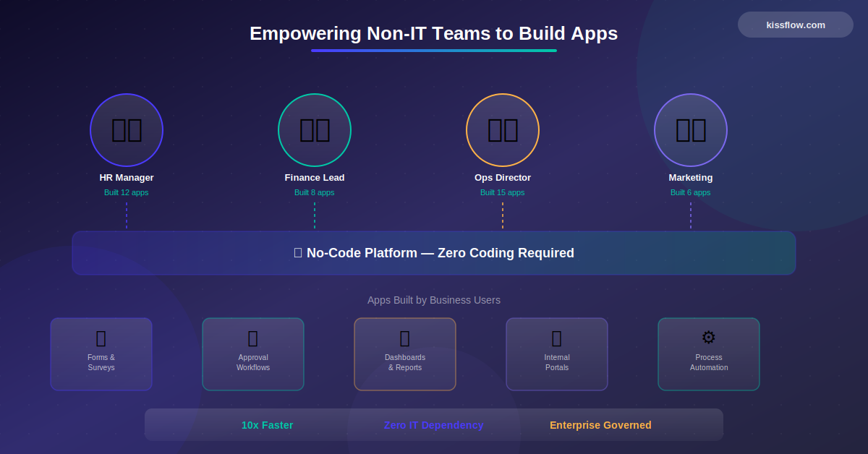The height and width of the screenshot is (454, 868).
Task: Click the Finance Lead avatar circle
Action: pyautogui.click(x=315, y=130)
